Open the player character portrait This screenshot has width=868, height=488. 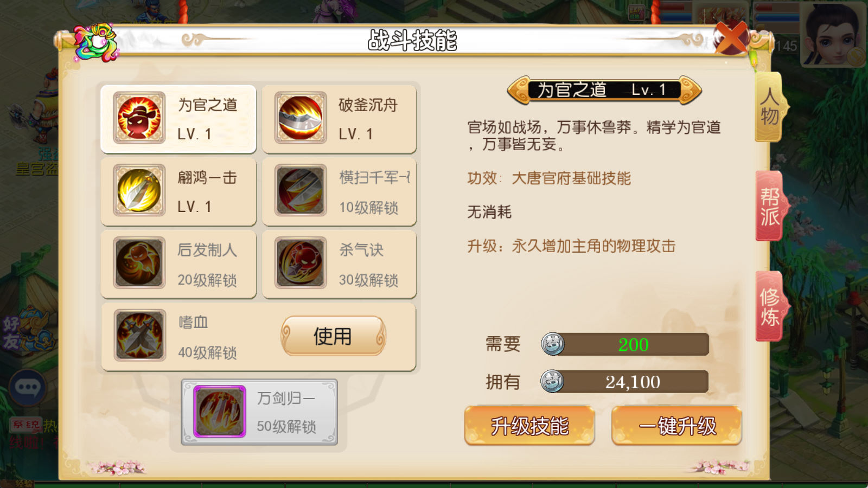point(833,34)
